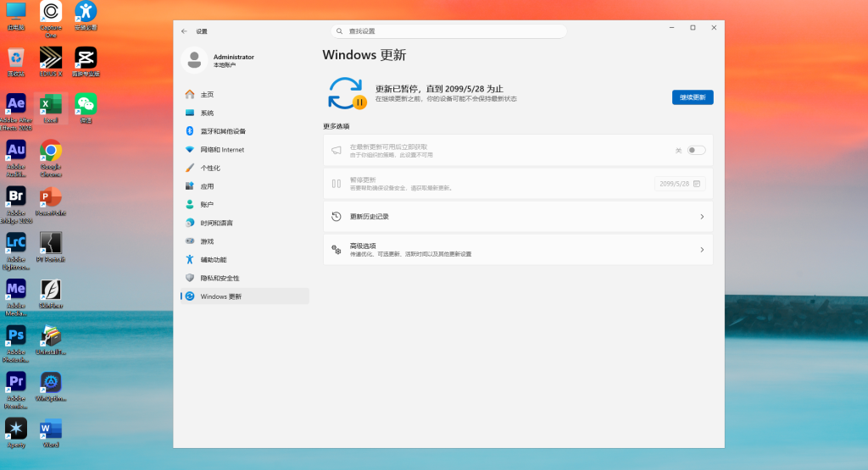Image resolution: width=868 pixels, height=470 pixels.
Task: Select Windows 更新 in sidebar
Action: tap(245, 296)
